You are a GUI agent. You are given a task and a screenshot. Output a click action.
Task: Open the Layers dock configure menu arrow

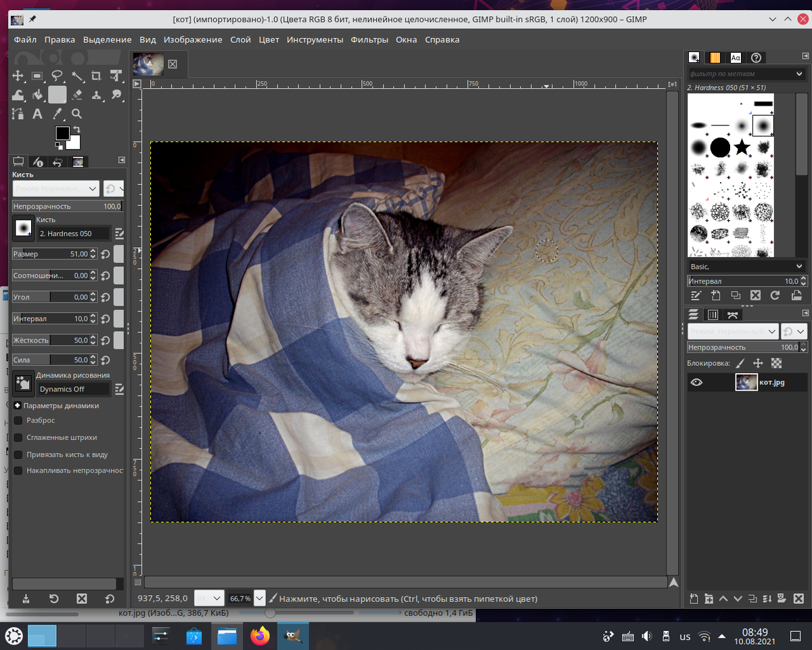[805, 313]
